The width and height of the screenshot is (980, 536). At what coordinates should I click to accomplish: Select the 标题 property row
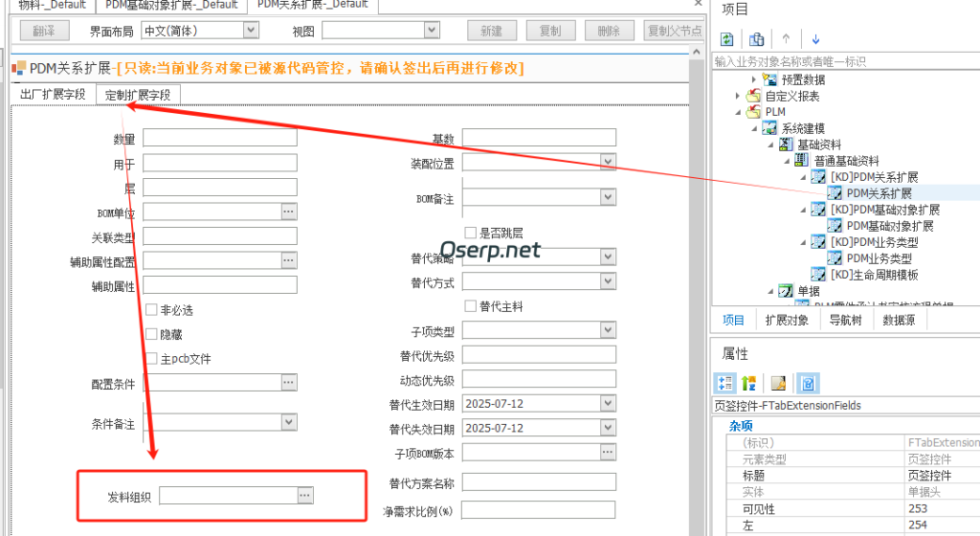click(854, 476)
